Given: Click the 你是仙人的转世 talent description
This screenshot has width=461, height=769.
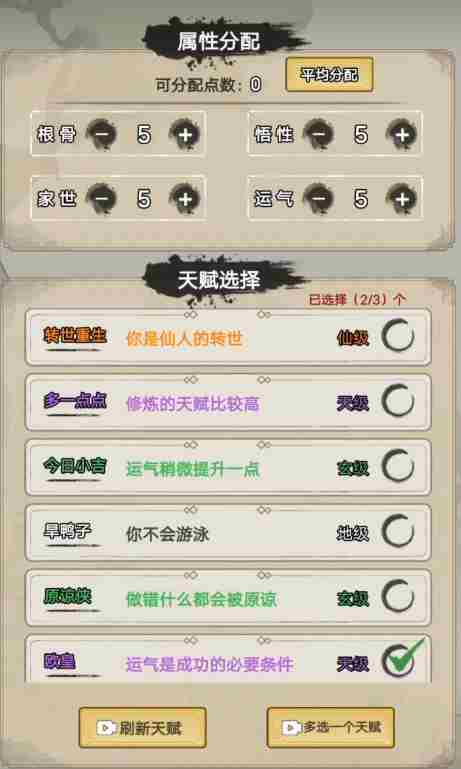Looking at the screenshot, I should 184,338.
